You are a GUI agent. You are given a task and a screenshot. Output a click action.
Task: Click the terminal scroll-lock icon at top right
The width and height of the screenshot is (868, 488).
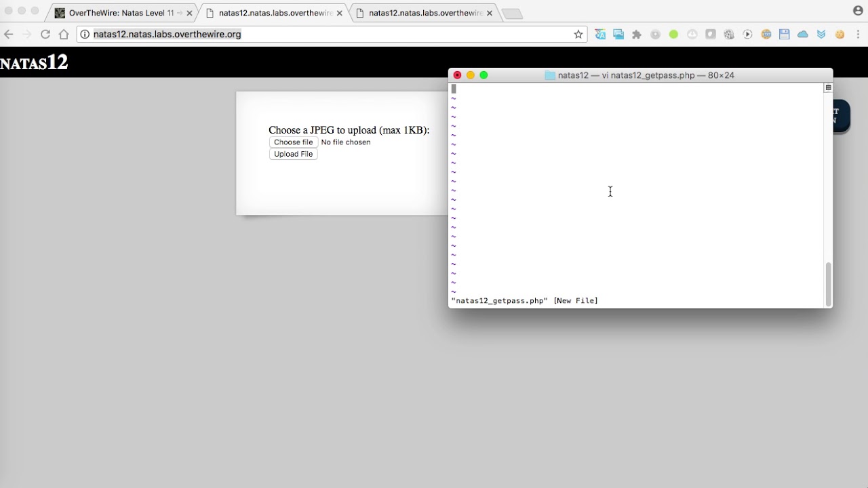(x=828, y=88)
